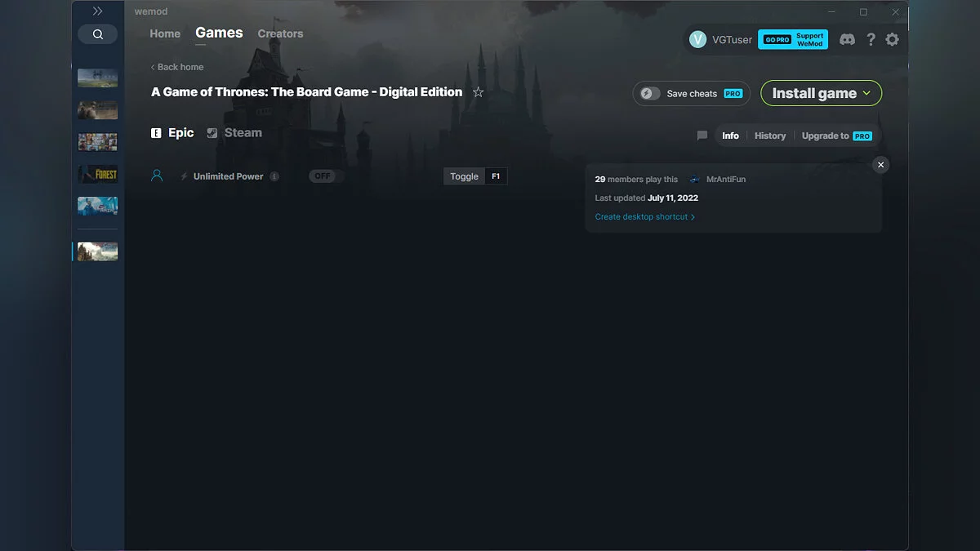Favorite the game with the star icon
The image size is (980, 551).
point(479,92)
